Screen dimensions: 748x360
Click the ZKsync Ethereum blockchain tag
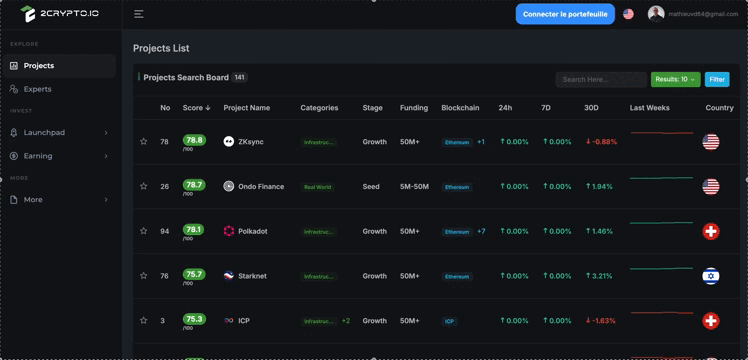[x=457, y=142]
